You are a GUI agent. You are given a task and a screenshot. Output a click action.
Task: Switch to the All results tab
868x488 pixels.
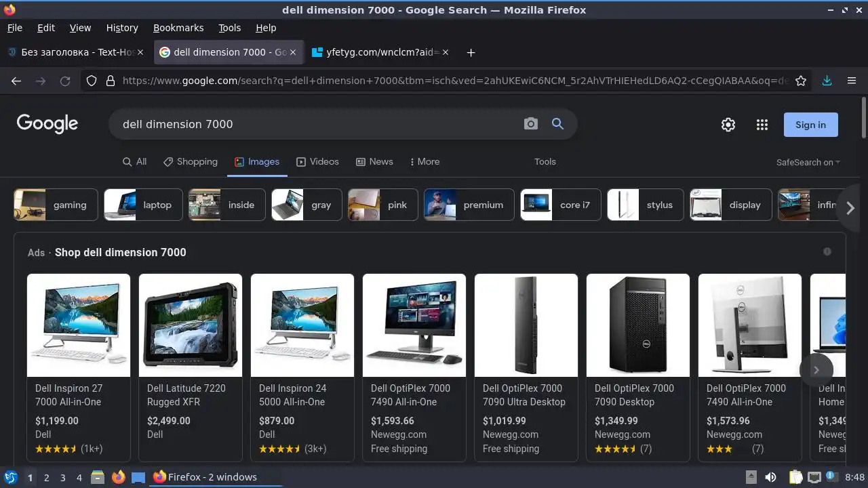[134, 161]
